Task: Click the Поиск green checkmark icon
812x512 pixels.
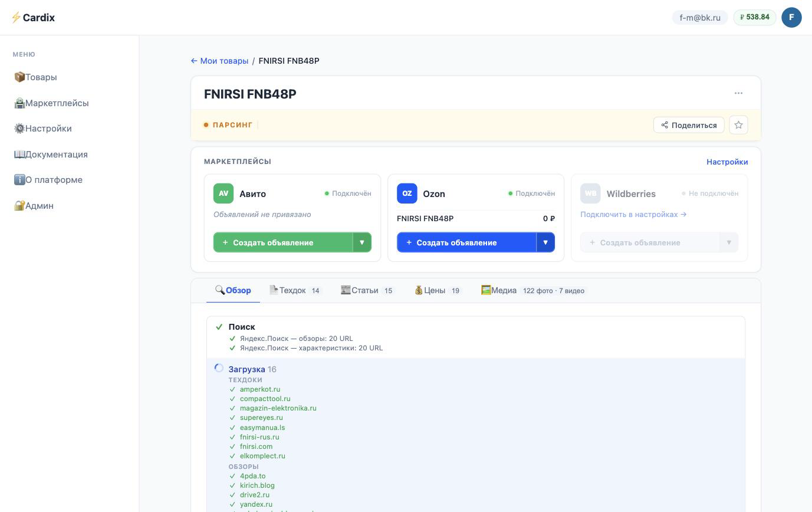Action: (x=219, y=327)
